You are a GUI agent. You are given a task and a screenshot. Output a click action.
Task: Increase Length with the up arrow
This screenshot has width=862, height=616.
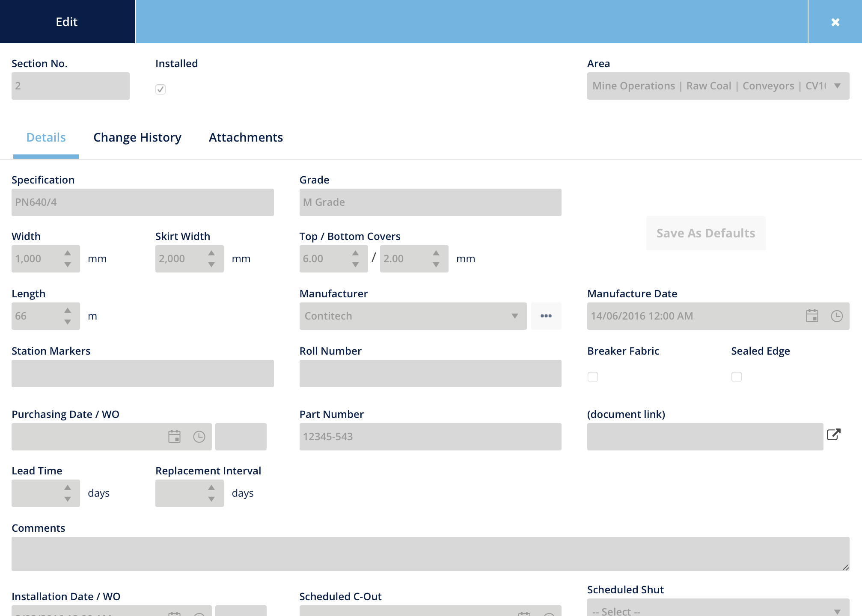(x=68, y=311)
